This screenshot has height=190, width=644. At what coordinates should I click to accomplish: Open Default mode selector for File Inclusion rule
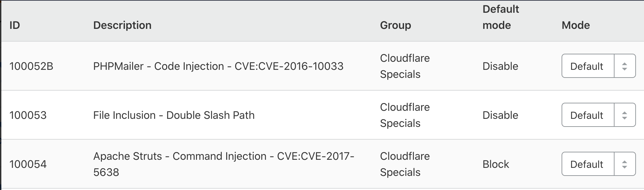click(587, 115)
